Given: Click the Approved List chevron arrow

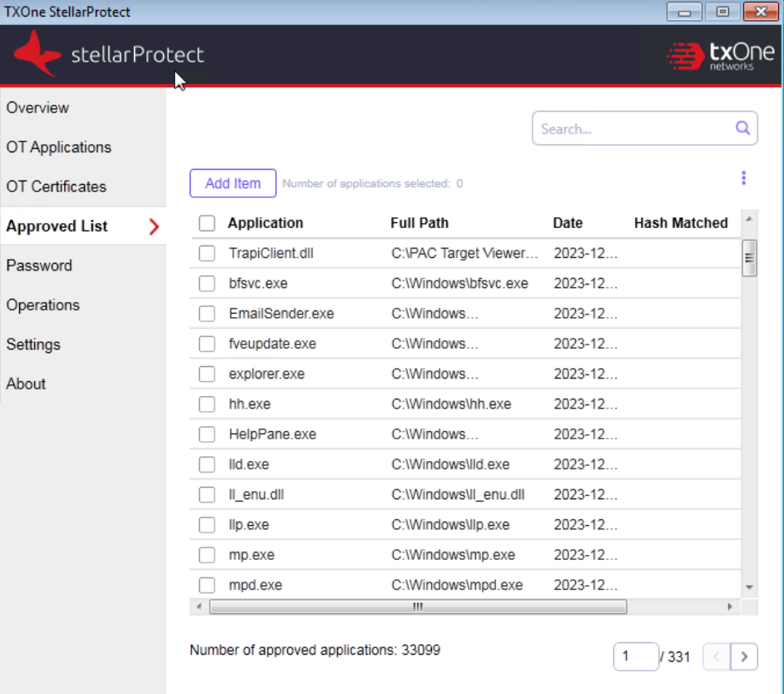Looking at the screenshot, I should pyautogui.click(x=153, y=226).
